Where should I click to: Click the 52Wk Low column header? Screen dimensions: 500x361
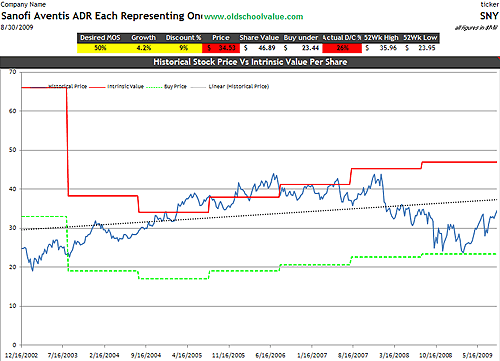tap(420, 38)
